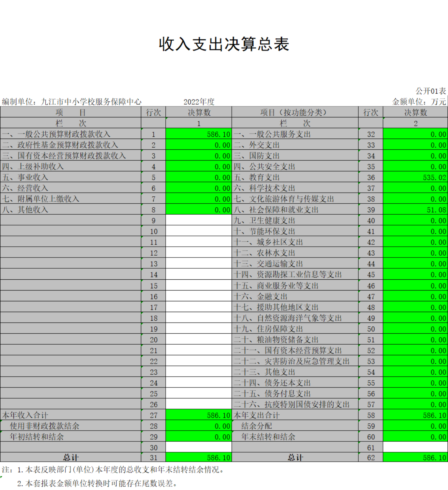Screen dimensions: 448x490
Task: Click the 编制单位 九江市中小学校服务保障中心 text
Action: (x=72, y=102)
